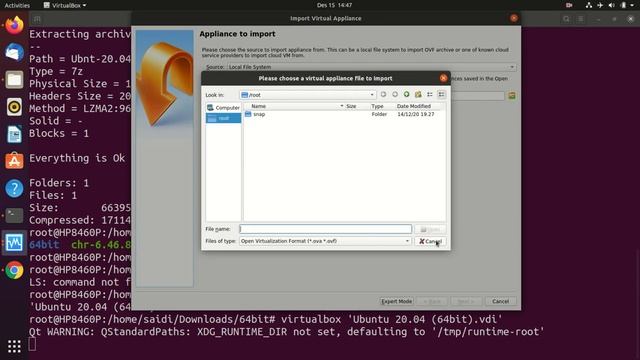This screenshot has height=360, width=640.
Task: Open the Files of type dropdown
Action: tap(325, 241)
